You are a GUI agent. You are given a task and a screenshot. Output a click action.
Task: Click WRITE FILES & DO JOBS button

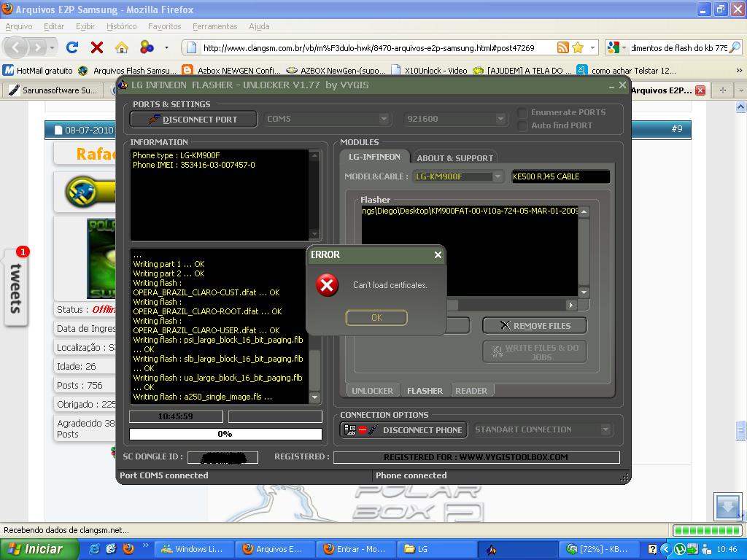click(x=535, y=352)
